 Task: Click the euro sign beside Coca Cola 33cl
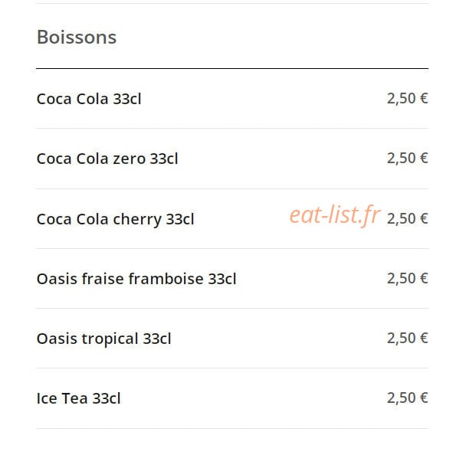[x=424, y=98]
